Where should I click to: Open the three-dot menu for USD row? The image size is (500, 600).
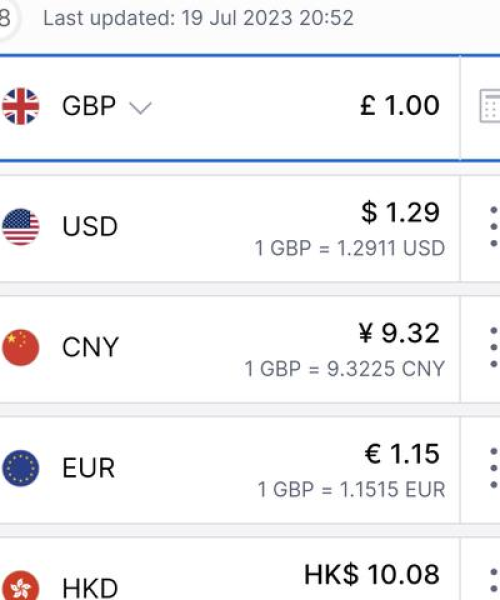494,227
